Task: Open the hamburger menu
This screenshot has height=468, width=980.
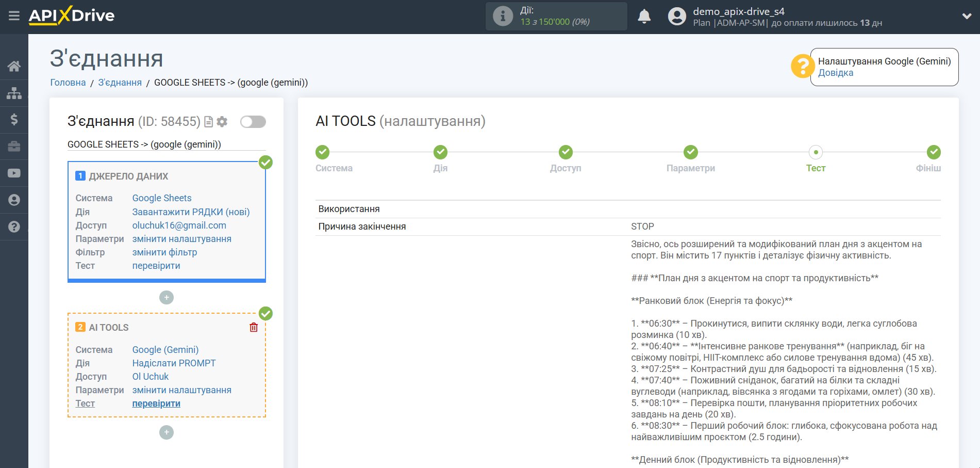Action: (14, 15)
